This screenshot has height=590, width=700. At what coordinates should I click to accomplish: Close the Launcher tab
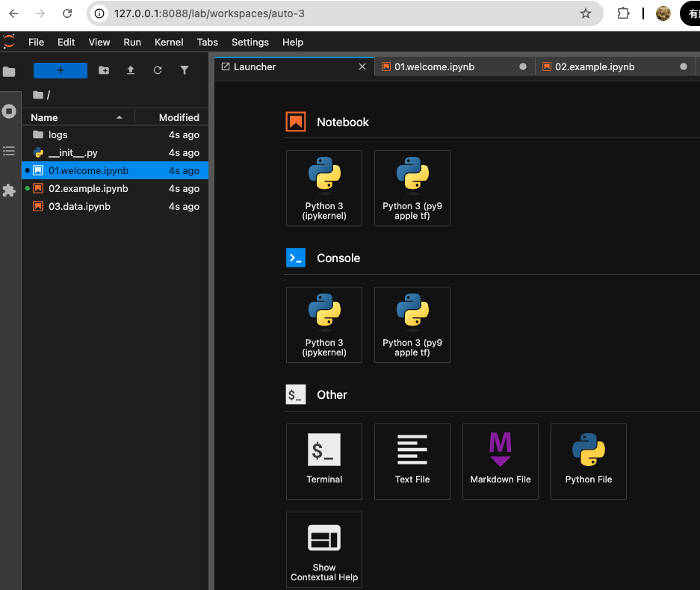tap(362, 66)
